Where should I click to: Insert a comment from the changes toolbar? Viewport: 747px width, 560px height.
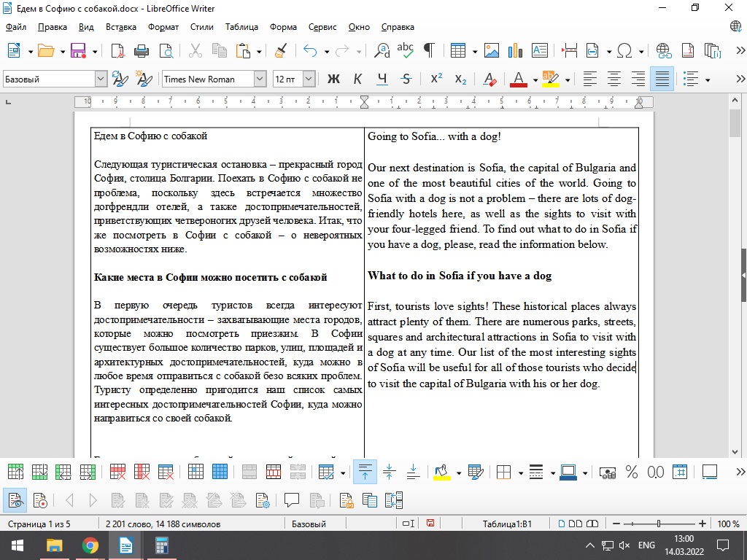pyautogui.click(x=291, y=500)
